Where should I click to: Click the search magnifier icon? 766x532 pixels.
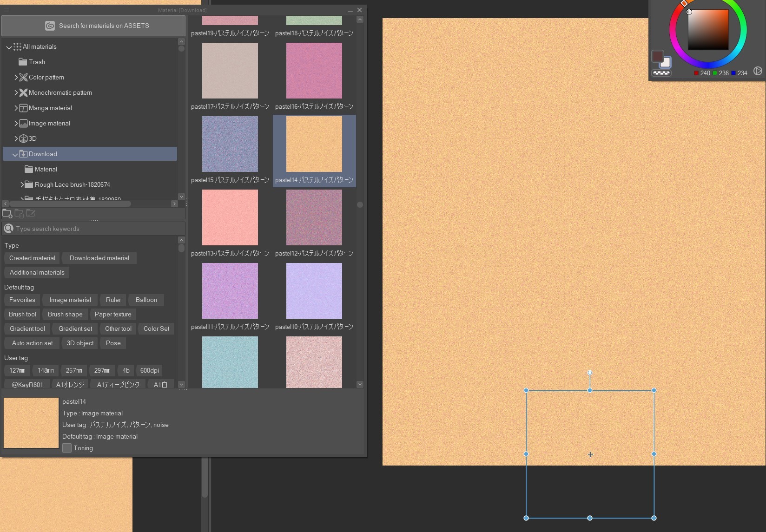pos(8,229)
